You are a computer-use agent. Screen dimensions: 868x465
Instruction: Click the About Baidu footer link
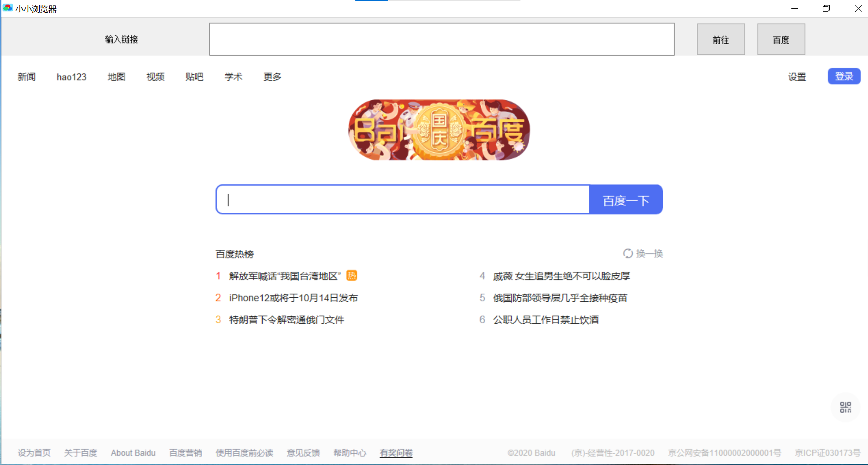pos(133,453)
